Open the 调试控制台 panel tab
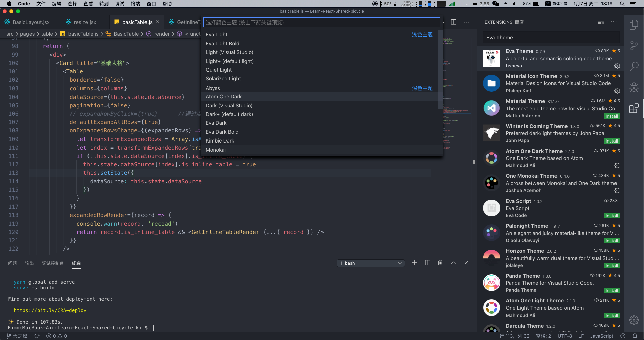 pyautogui.click(x=53, y=263)
